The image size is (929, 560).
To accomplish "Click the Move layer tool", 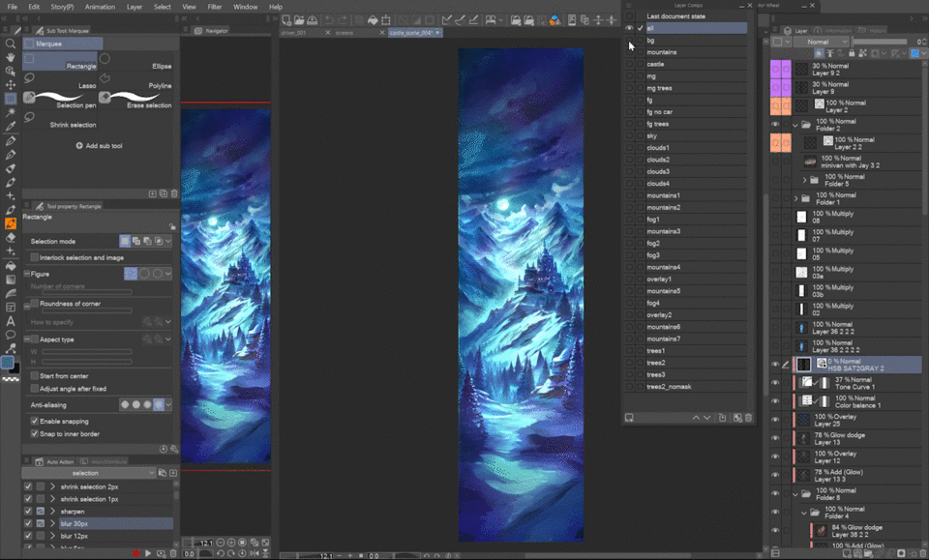I will pos(11,85).
